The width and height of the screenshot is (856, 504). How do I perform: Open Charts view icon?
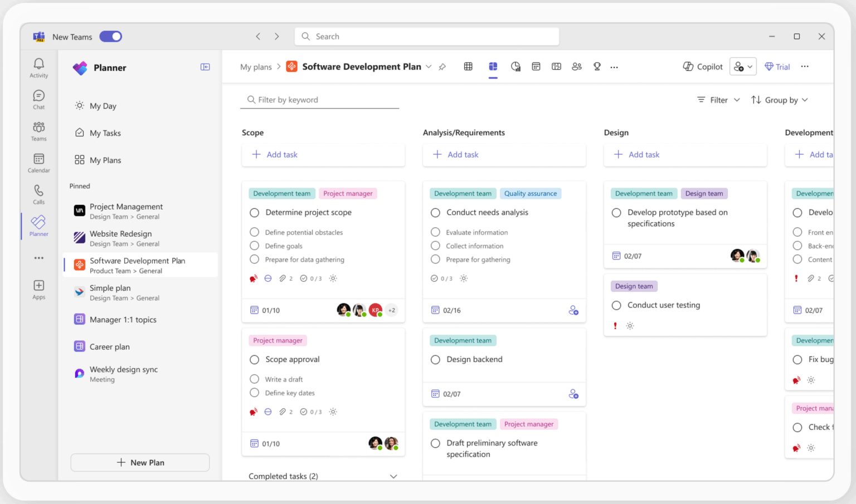515,66
